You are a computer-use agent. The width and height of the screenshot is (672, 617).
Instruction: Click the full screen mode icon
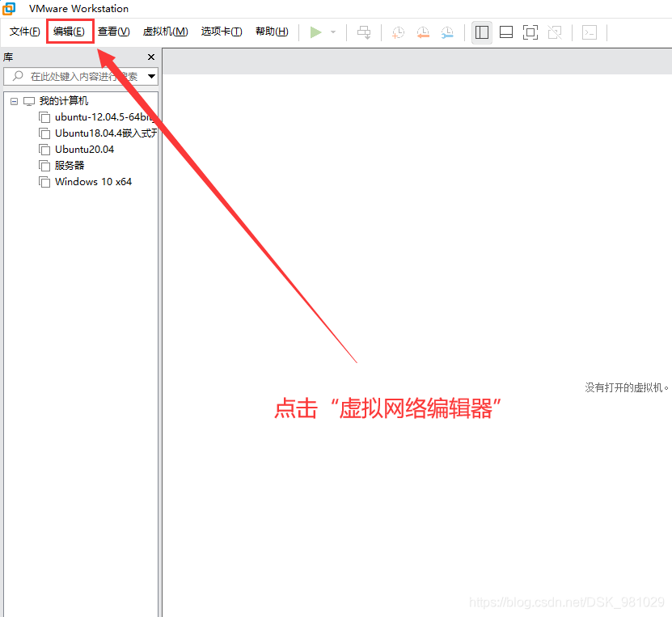530,32
